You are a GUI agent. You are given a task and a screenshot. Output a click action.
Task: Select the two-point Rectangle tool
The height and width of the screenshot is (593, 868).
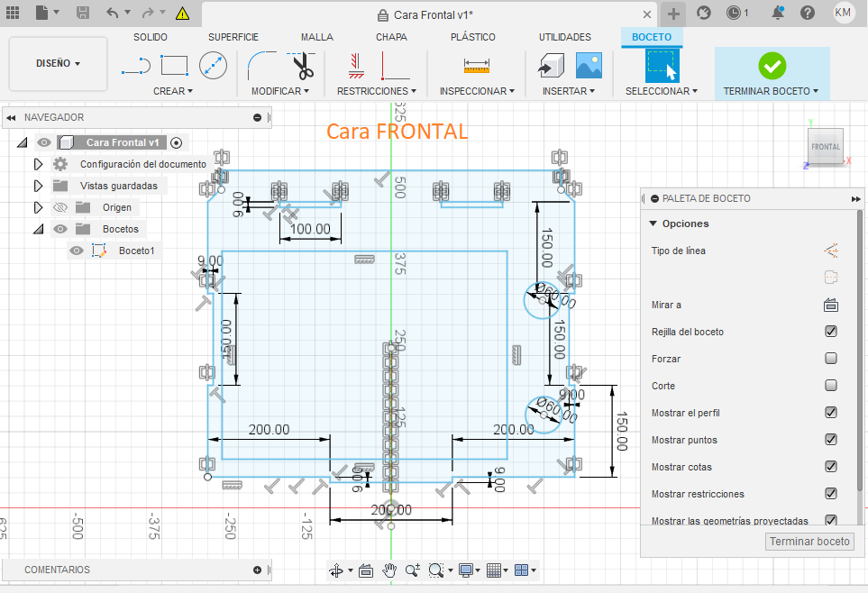pos(174,66)
